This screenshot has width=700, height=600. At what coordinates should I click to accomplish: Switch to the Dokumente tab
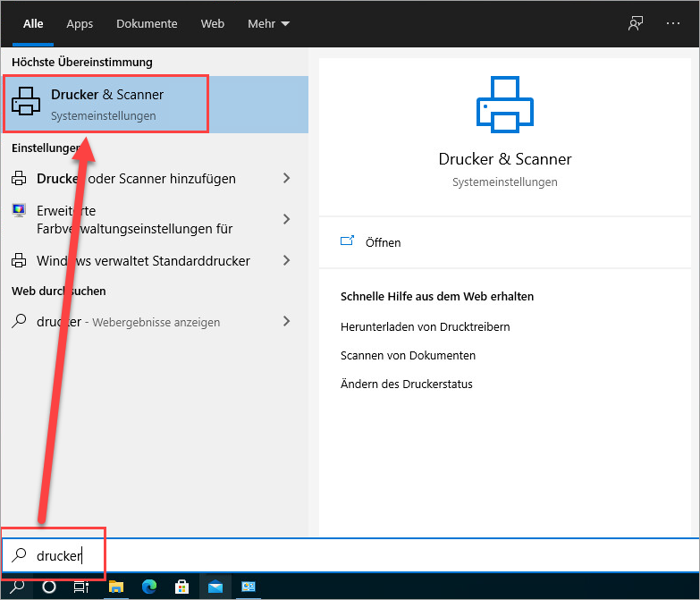(x=147, y=23)
